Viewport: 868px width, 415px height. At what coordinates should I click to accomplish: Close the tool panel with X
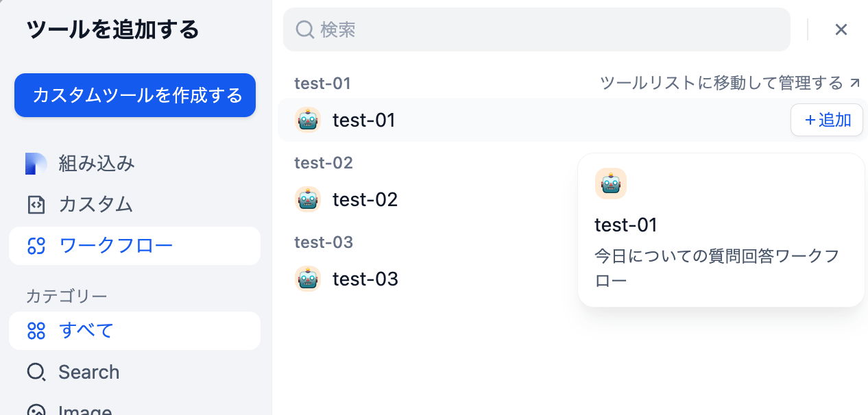pyautogui.click(x=841, y=29)
